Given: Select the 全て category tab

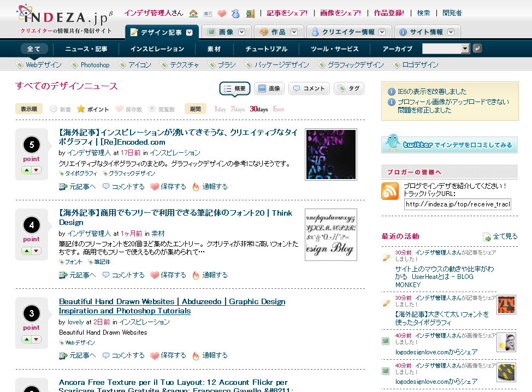Looking at the screenshot, I should click(x=34, y=49).
